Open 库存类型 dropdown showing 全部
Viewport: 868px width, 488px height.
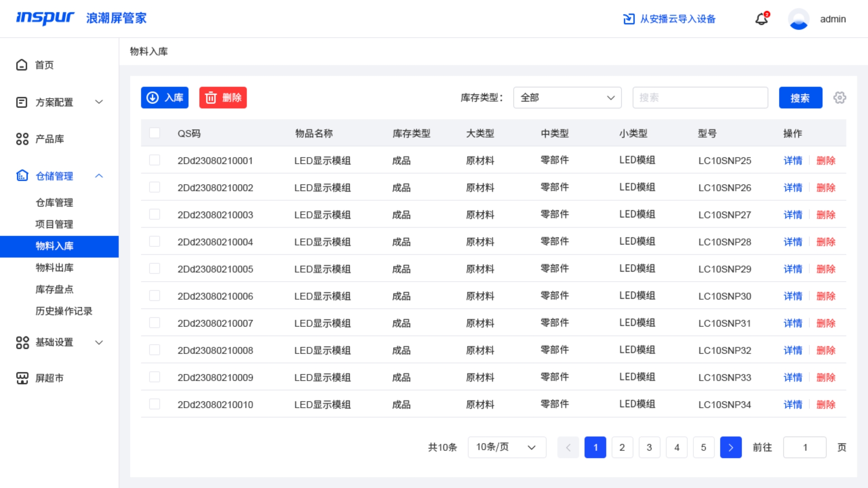(x=567, y=98)
